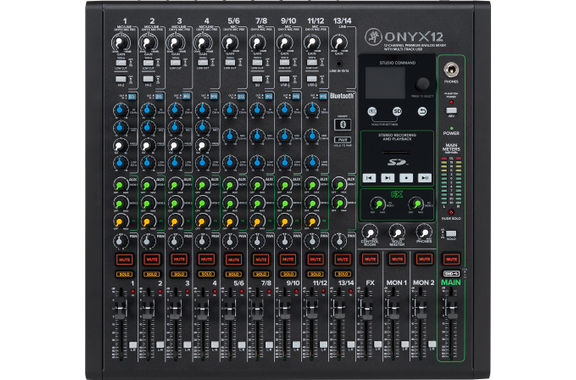Click the channel 13/14 pan knob
This screenshot has width=576, height=380.
[x=339, y=241]
